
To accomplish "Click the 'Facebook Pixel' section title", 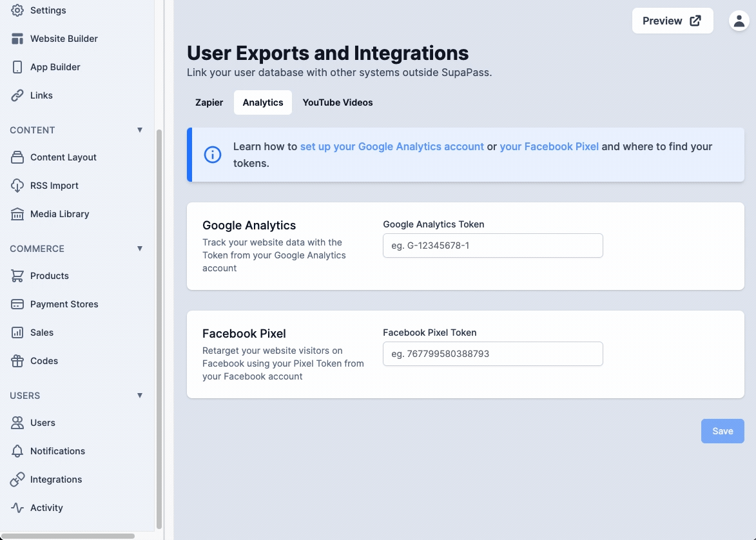I will (244, 334).
